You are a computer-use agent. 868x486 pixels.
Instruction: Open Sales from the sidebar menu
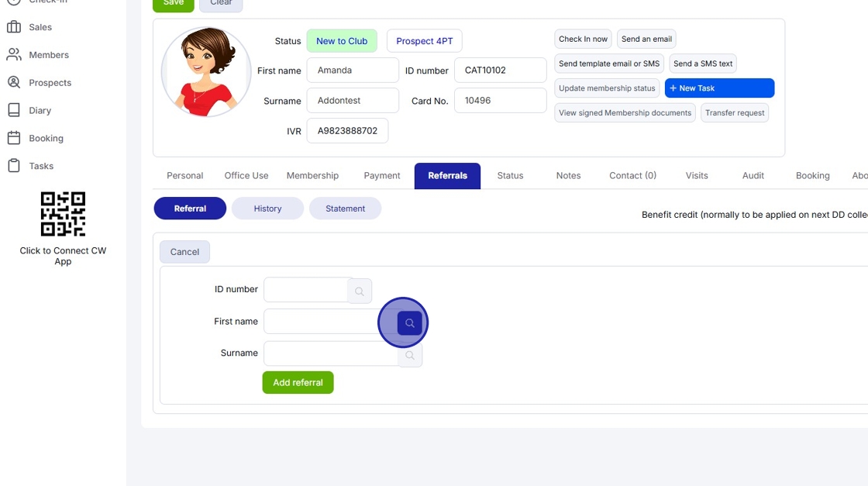[x=40, y=27]
